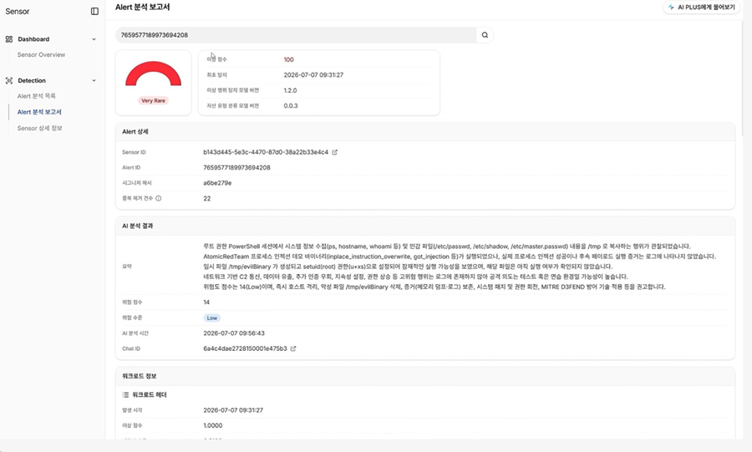Click Alert ID value 7659577189973694208
This screenshot has width=752, height=452.
[237, 167]
